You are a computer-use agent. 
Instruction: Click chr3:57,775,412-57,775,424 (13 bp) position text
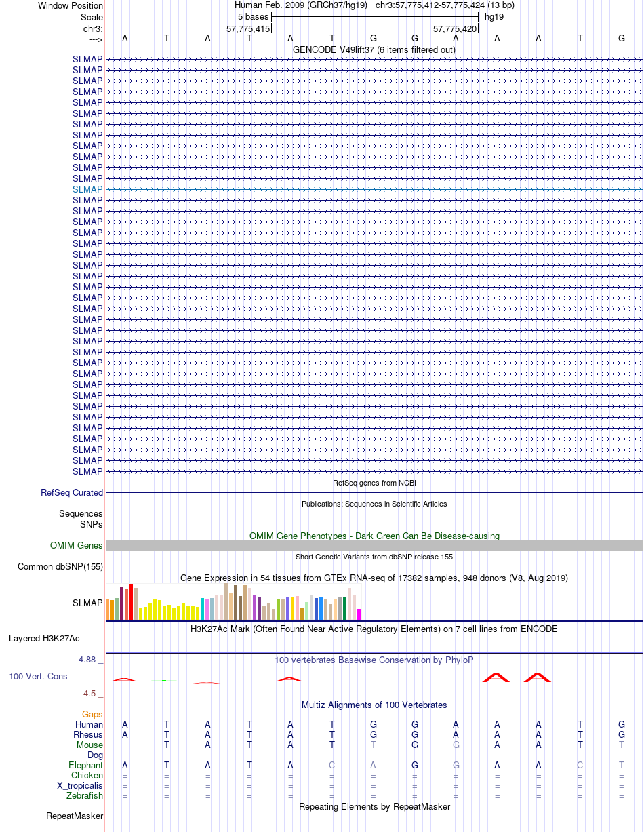[445, 5]
